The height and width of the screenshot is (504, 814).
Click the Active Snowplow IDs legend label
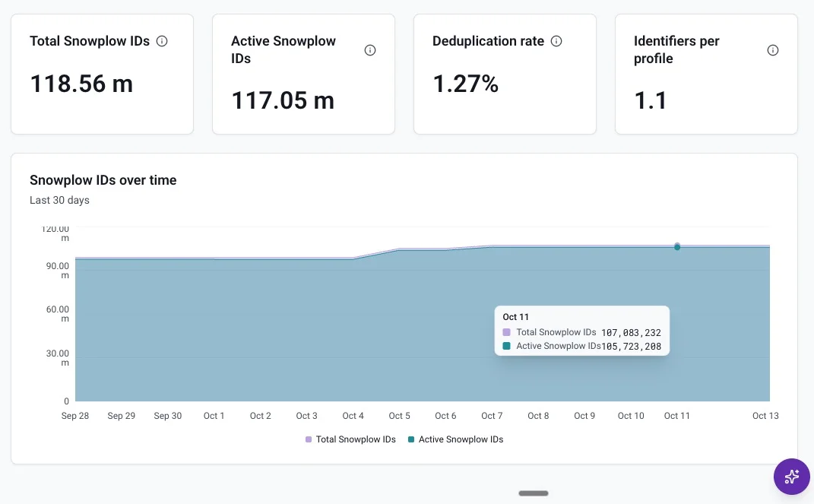coord(461,439)
